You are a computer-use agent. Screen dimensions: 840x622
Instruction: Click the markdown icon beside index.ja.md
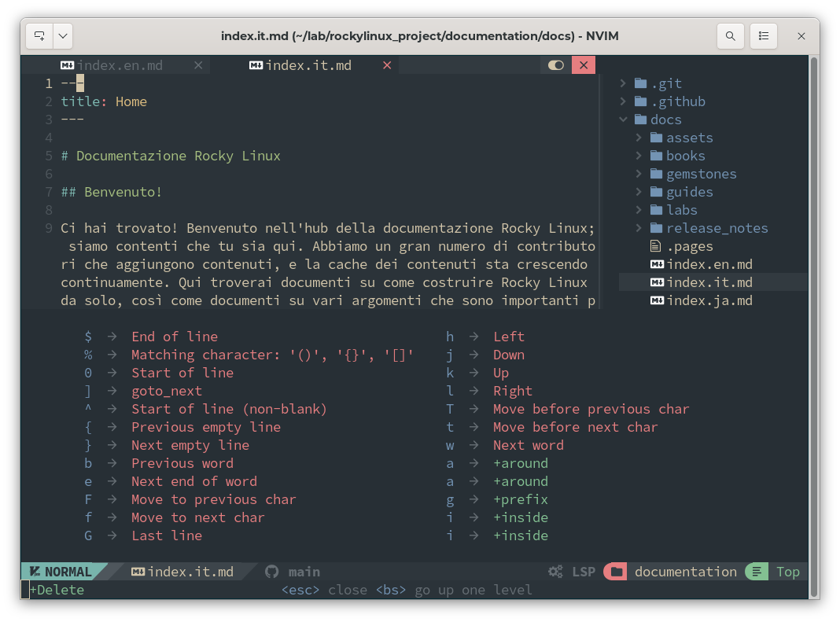pyautogui.click(x=658, y=300)
